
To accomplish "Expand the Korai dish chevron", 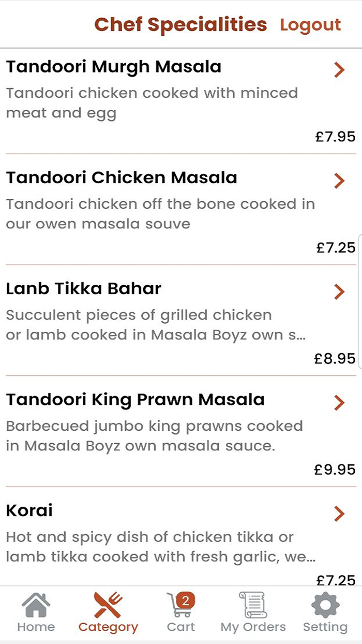I will tap(339, 514).
